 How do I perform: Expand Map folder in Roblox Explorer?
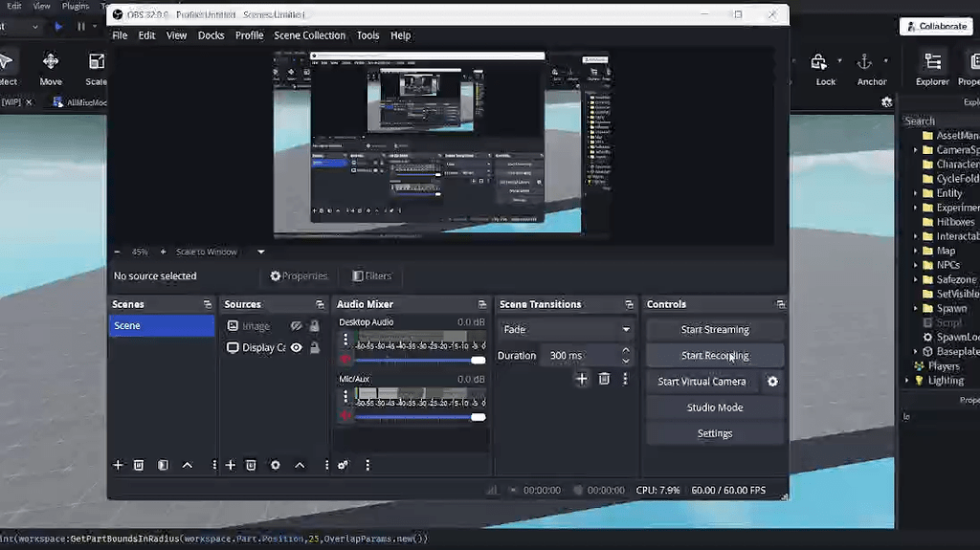click(x=916, y=251)
